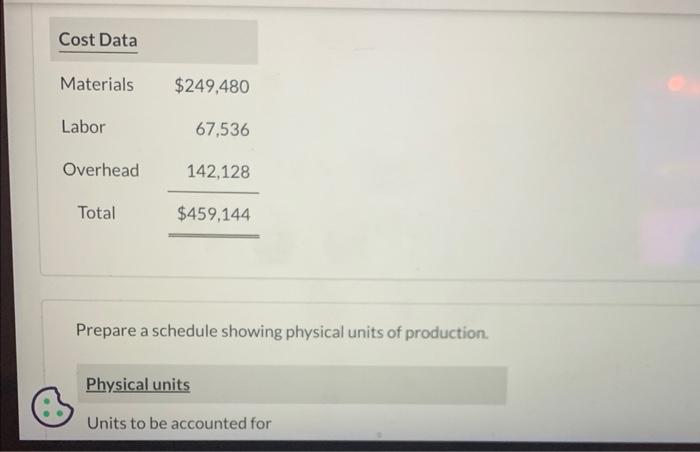The height and width of the screenshot is (452, 700).
Task: Select Units to be accounted for row
Action: tap(179, 423)
